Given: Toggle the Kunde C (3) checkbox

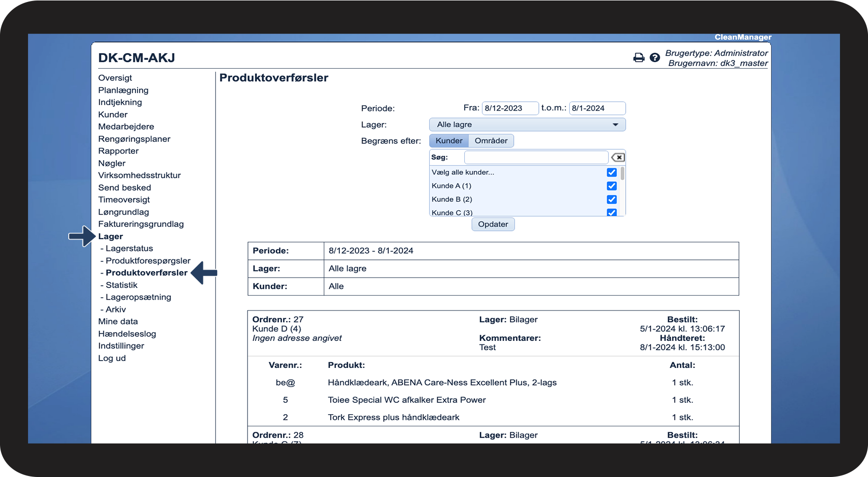Looking at the screenshot, I should pyautogui.click(x=612, y=212).
